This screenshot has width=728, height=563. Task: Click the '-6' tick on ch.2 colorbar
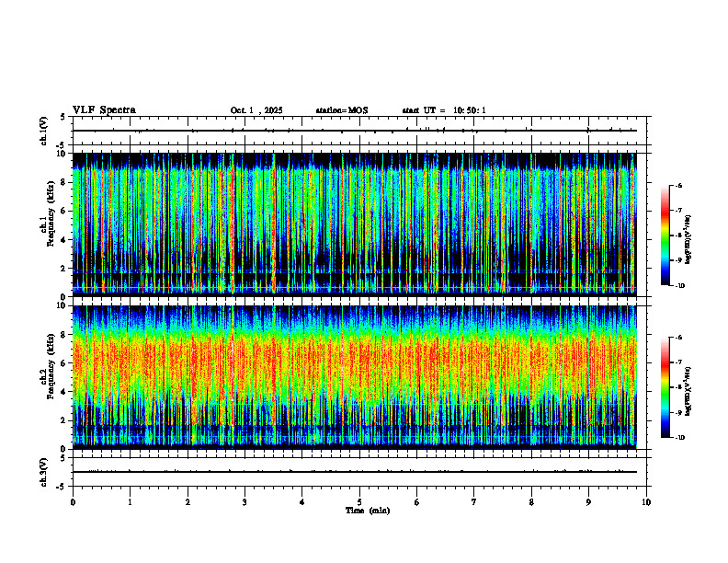678,338
